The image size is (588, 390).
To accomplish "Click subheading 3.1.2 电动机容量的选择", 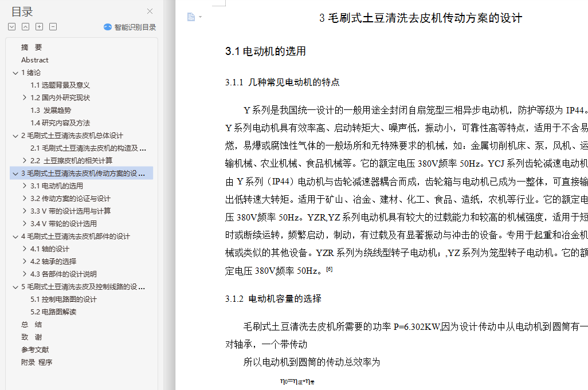I will tap(273, 298).
